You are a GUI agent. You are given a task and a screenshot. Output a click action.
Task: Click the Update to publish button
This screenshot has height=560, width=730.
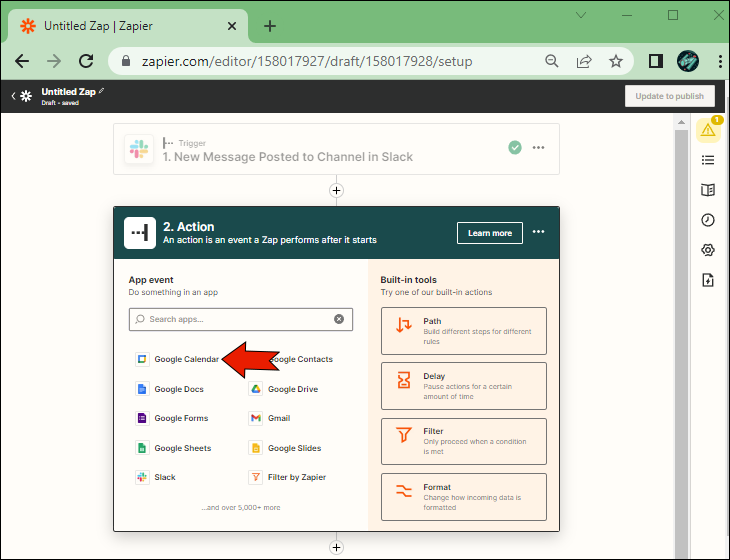pyautogui.click(x=669, y=96)
